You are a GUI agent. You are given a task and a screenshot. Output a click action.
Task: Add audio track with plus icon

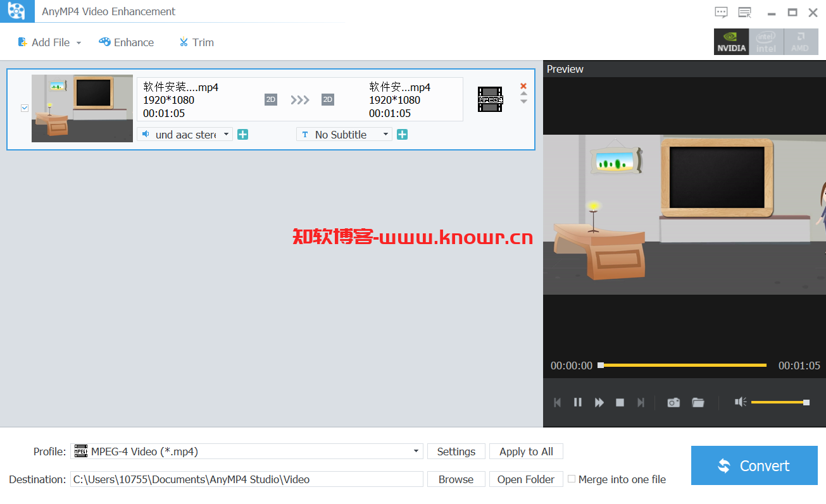click(242, 134)
